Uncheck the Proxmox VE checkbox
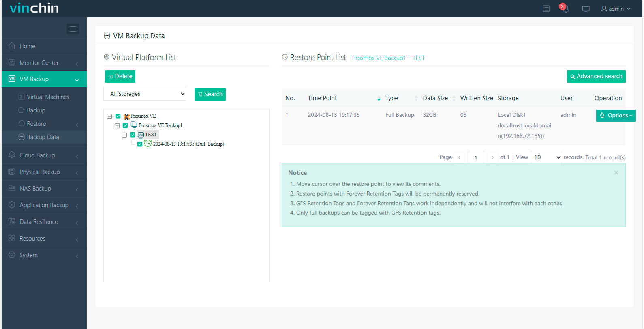644x329 pixels. point(118,116)
